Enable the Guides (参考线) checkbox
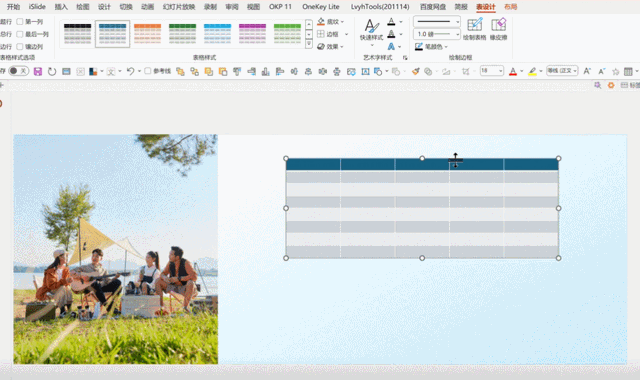640x380 pixels. (148, 71)
